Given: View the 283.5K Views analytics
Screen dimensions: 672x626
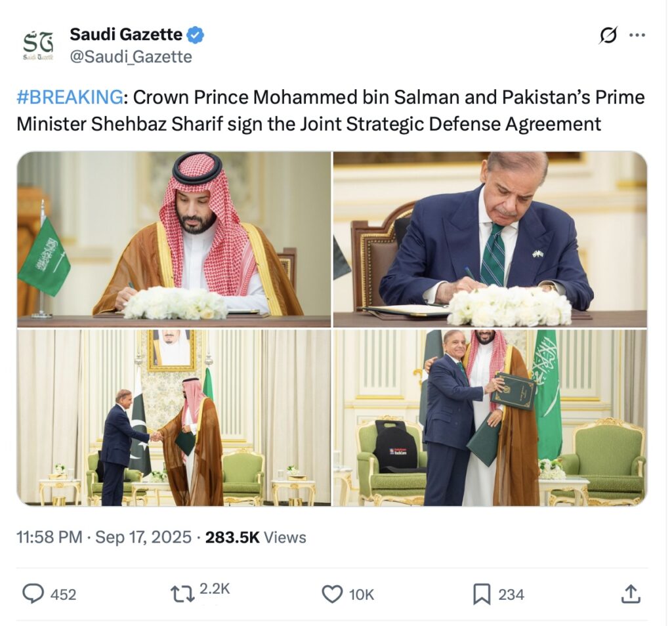Looking at the screenshot, I should (256, 537).
